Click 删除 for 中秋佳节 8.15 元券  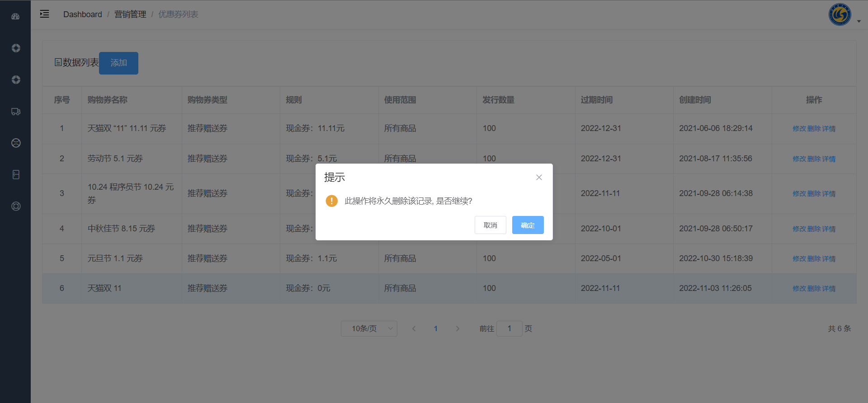click(x=814, y=229)
